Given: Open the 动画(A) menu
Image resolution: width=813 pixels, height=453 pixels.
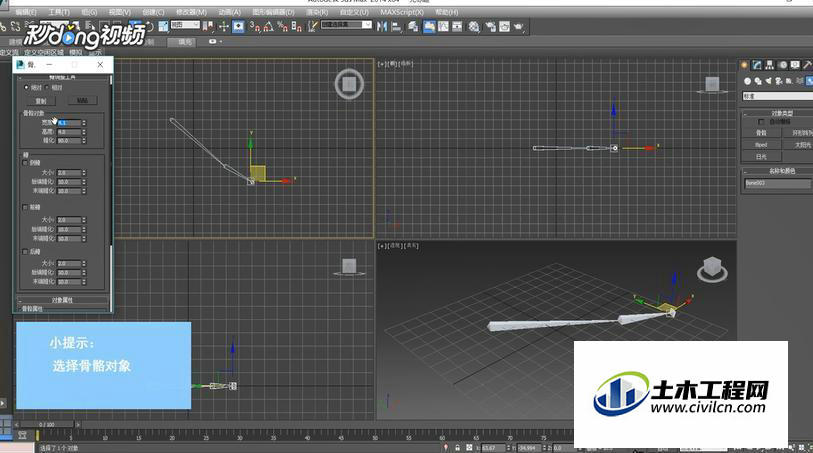Looking at the screenshot, I should (229, 12).
